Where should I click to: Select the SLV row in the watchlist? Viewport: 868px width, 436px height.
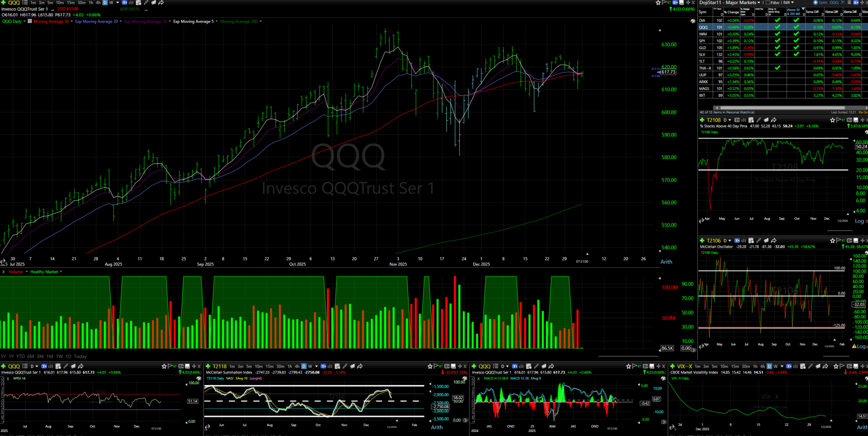pyautogui.click(x=783, y=54)
